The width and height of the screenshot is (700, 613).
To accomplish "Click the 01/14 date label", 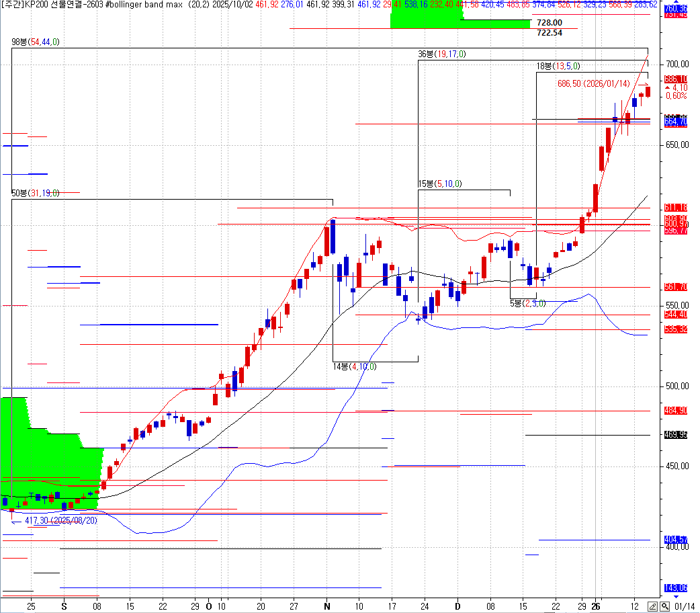I will [x=685, y=606].
